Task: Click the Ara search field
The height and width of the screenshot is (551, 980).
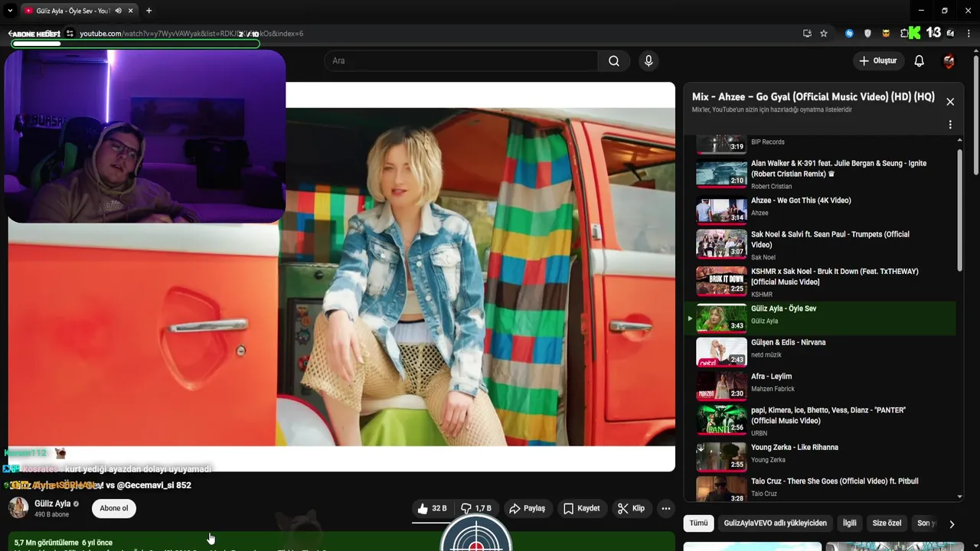Action: pyautogui.click(x=462, y=60)
